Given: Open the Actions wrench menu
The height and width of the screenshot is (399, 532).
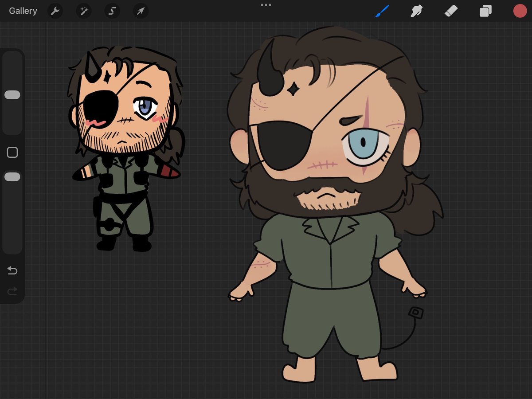Looking at the screenshot, I should pyautogui.click(x=55, y=11).
